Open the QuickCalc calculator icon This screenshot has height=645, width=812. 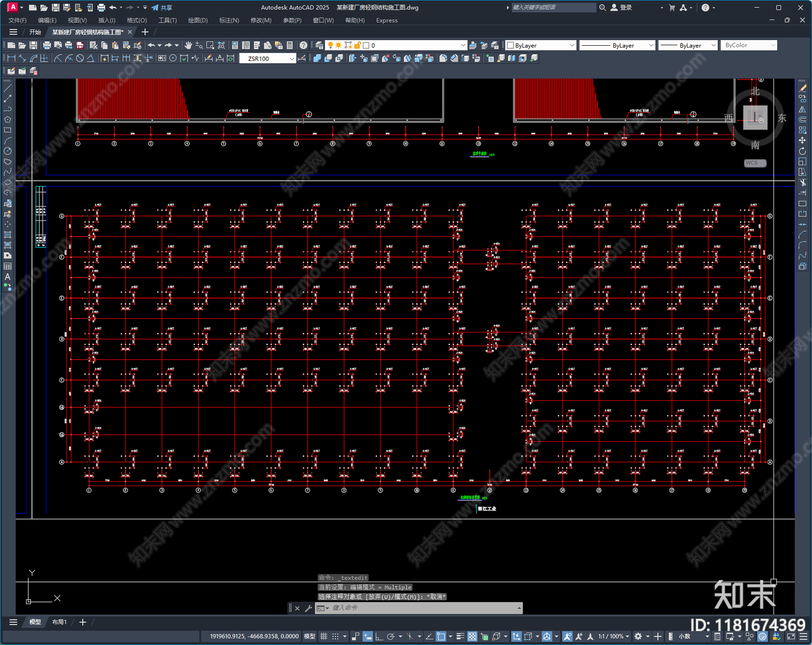(x=290, y=45)
